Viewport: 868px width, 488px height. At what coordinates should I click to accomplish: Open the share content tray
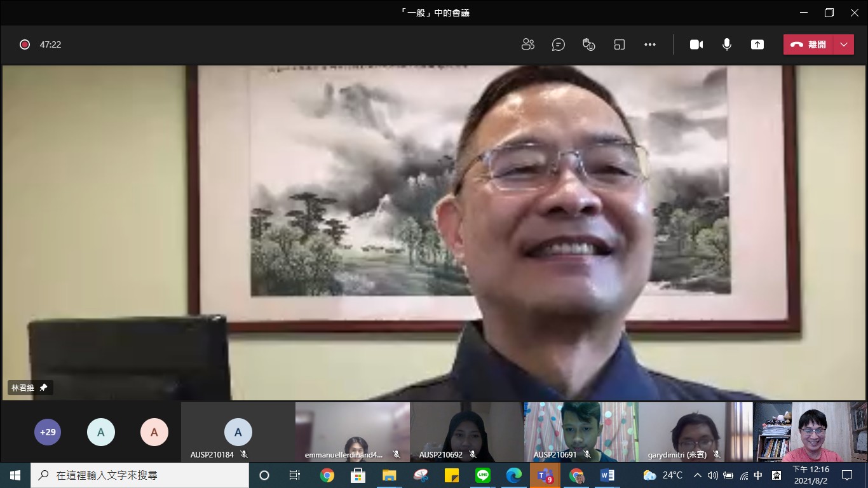click(757, 44)
